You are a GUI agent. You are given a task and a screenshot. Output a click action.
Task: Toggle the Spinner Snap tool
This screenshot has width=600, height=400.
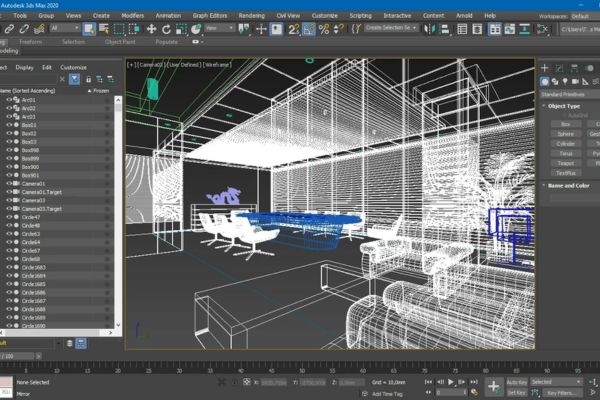pyautogui.click(x=338, y=29)
